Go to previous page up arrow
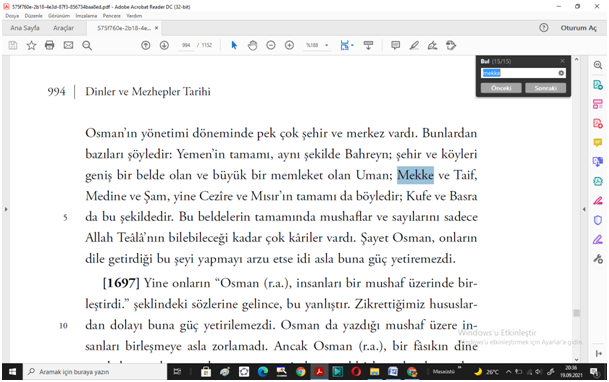 pos(146,45)
